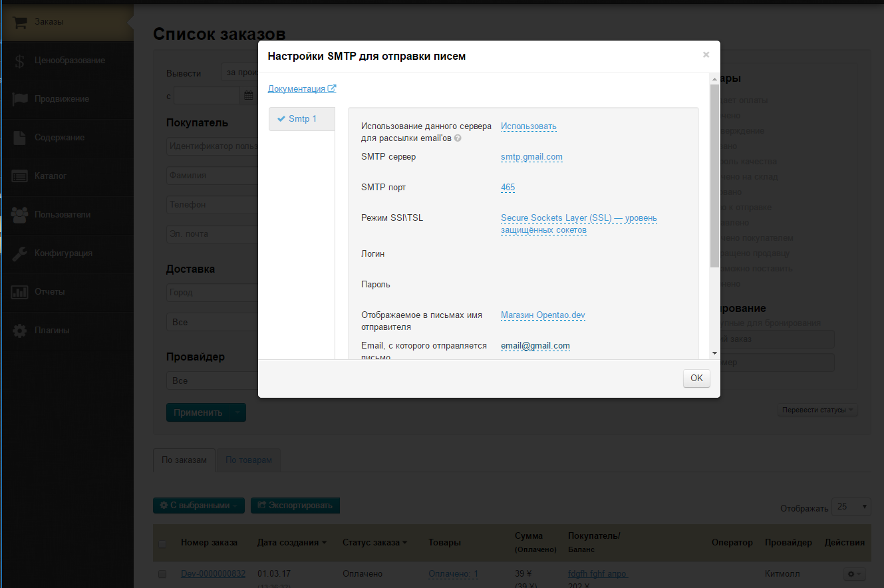Screen dimensions: 884x588
Task: Click OK button in dialog
Action: coord(696,378)
